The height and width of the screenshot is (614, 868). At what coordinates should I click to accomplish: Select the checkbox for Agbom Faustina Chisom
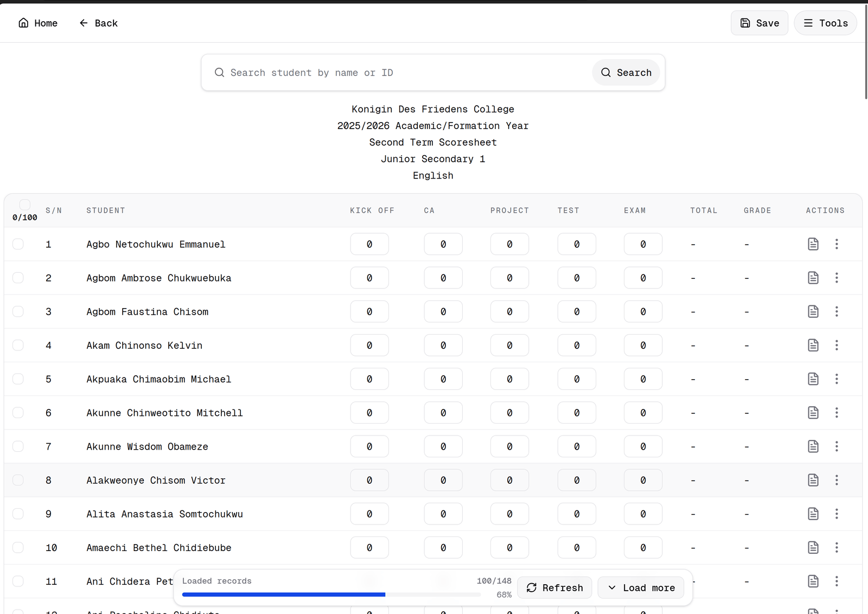tap(18, 311)
